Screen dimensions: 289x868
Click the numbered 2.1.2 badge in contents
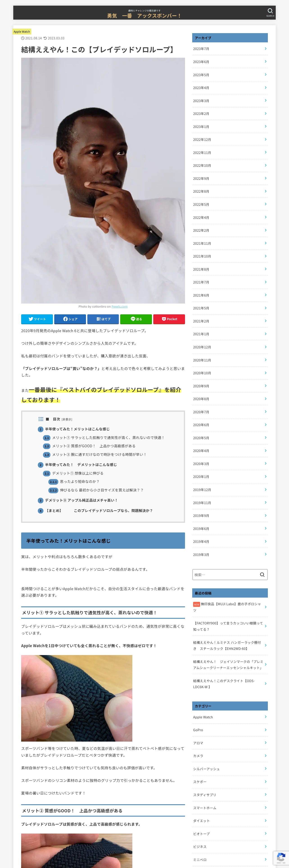(x=53, y=490)
